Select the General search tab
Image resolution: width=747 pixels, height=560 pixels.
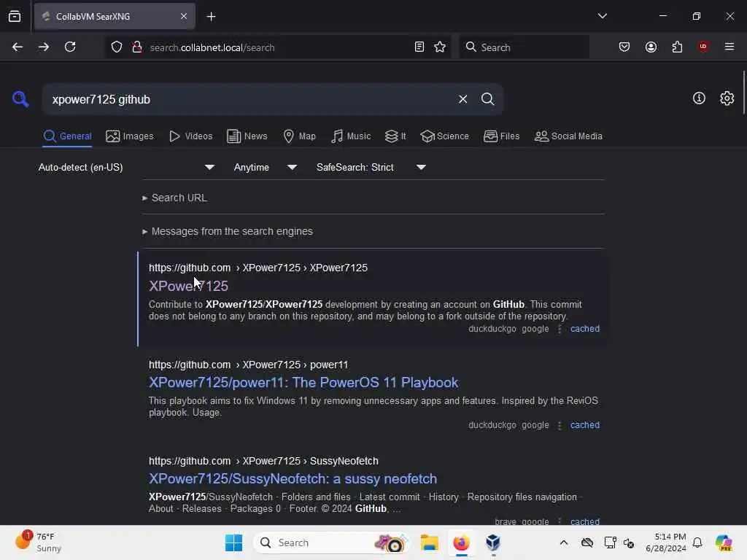click(x=67, y=136)
